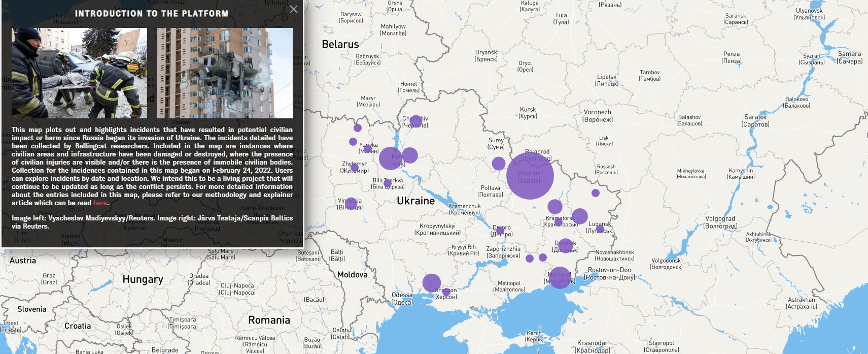Select the purple incident circle on Mariupol

click(x=560, y=278)
